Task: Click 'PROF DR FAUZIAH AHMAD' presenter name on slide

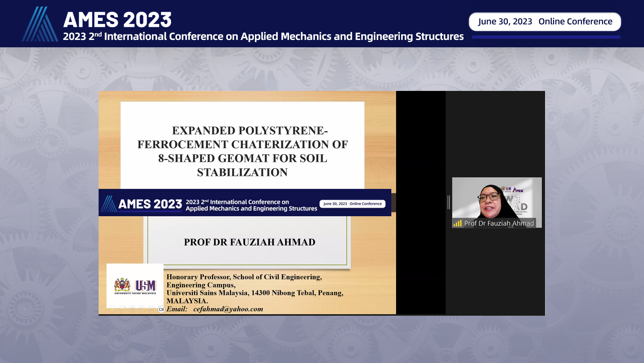Action: tap(250, 242)
